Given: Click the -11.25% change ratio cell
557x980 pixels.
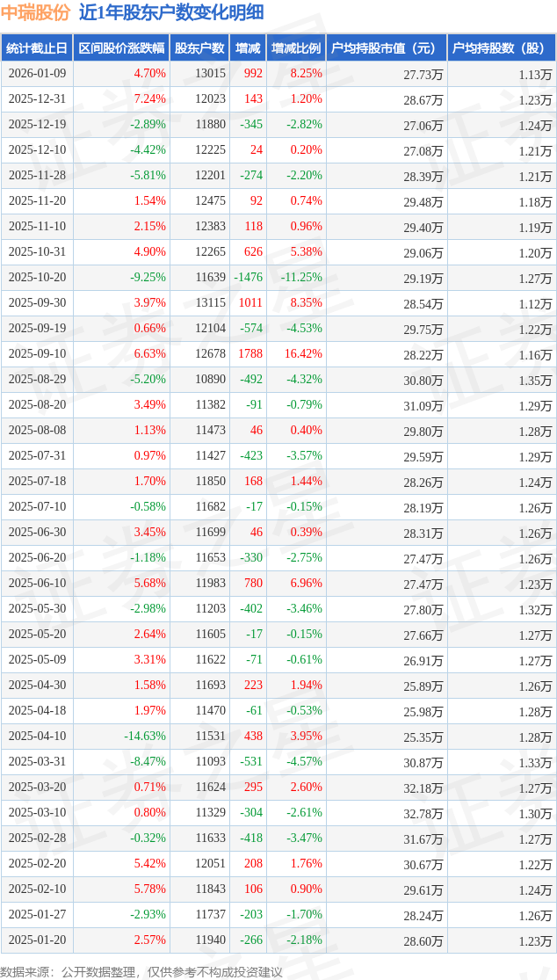Looking at the screenshot, I should pyautogui.click(x=300, y=277).
